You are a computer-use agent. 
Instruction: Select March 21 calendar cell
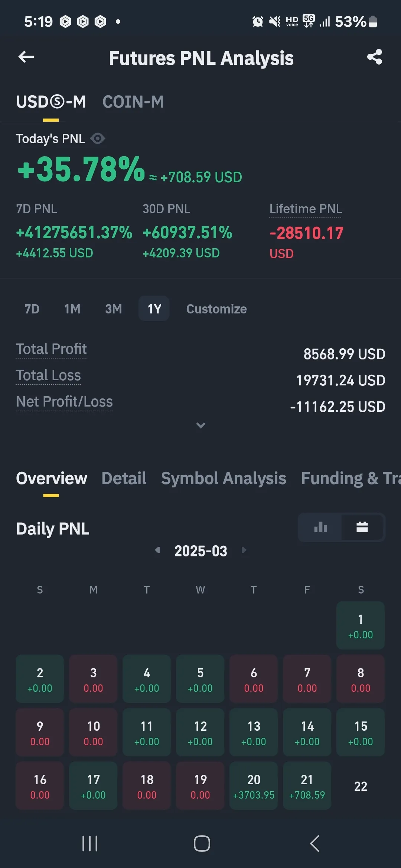pos(307,785)
